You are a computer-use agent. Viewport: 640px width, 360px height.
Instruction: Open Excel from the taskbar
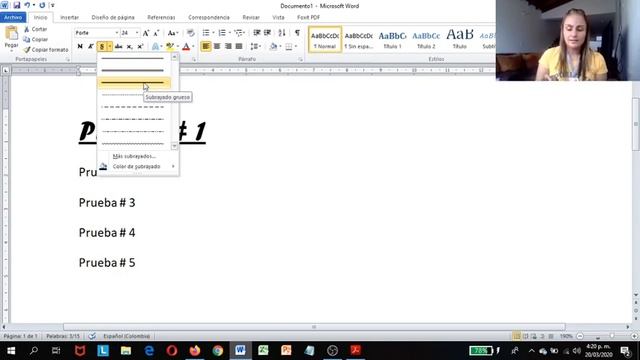point(263,351)
